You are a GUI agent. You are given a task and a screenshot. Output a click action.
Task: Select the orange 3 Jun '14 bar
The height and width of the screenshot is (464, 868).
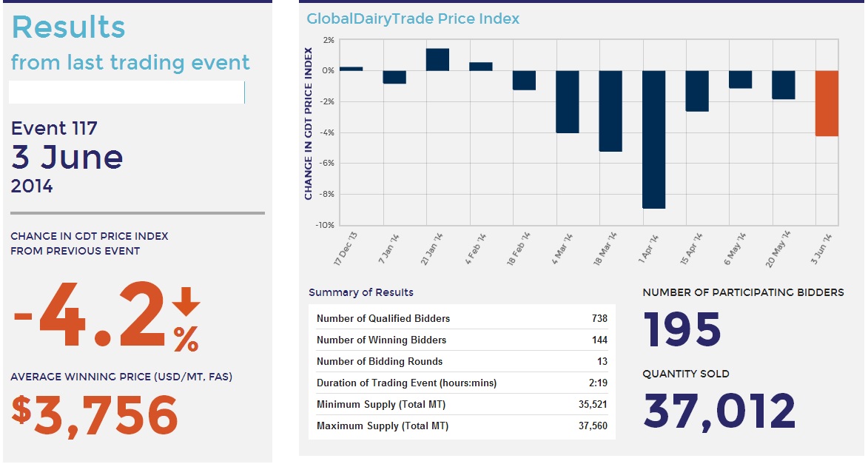coord(827,104)
